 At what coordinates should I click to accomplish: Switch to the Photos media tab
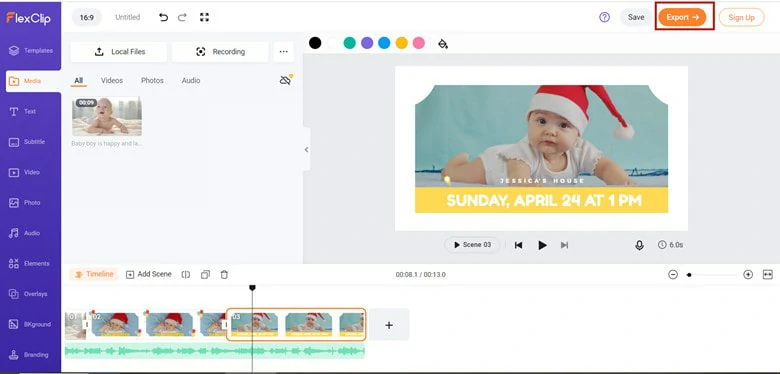[x=152, y=80]
